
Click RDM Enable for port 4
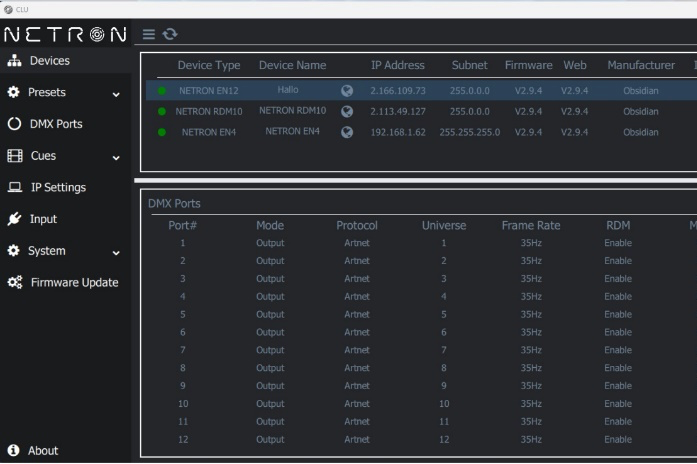point(618,296)
